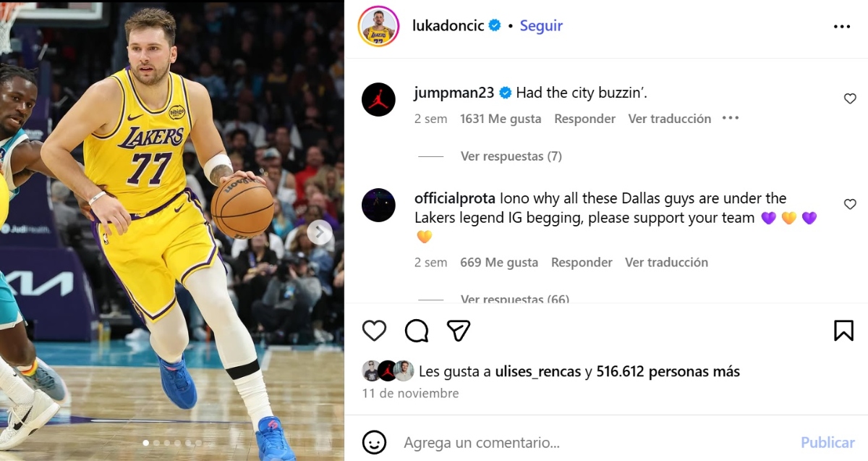Focus the Agrega un comentario field

[593, 442]
